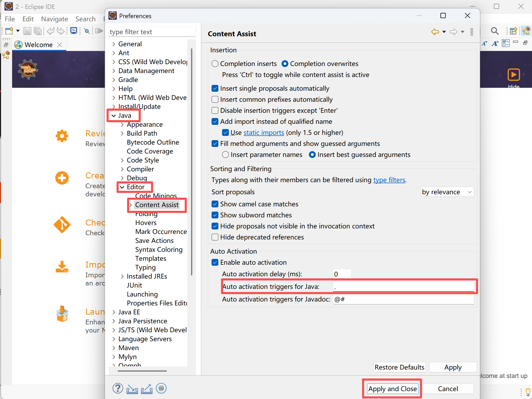Click the tree panel vertical scrollbar
The height and width of the screenshot is (399, 532).
192,158
